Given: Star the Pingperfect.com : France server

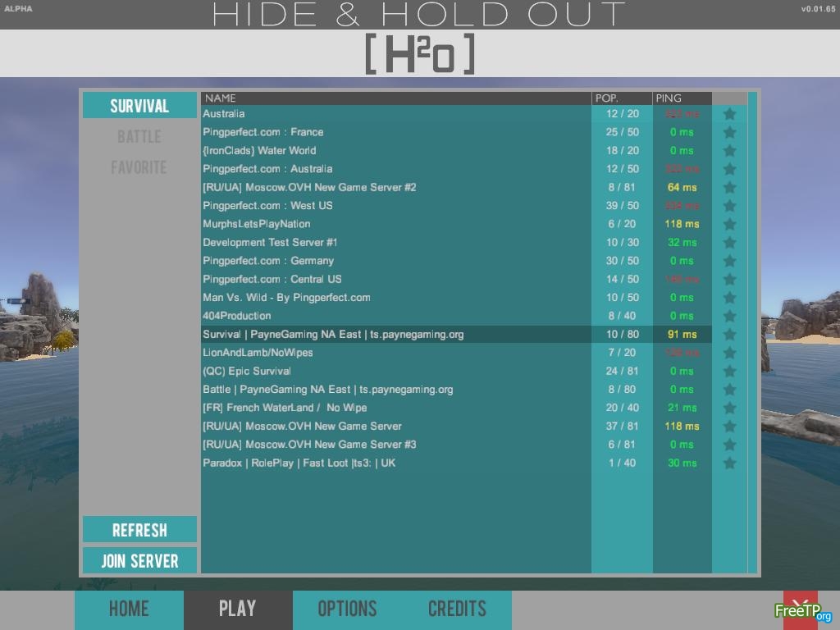Looking at the screenshot, I should 729,132.
